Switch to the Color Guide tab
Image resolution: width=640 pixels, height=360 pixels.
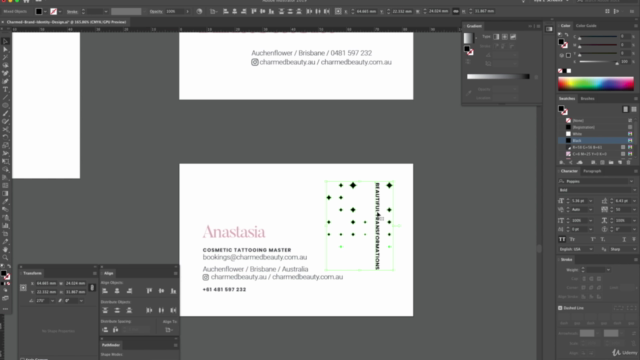586,26
